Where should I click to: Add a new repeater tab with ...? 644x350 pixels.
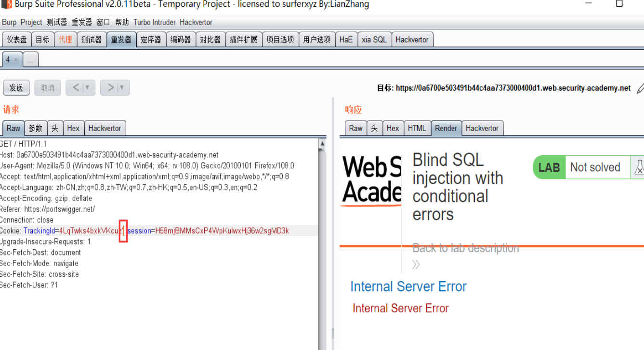coord(30,60)
